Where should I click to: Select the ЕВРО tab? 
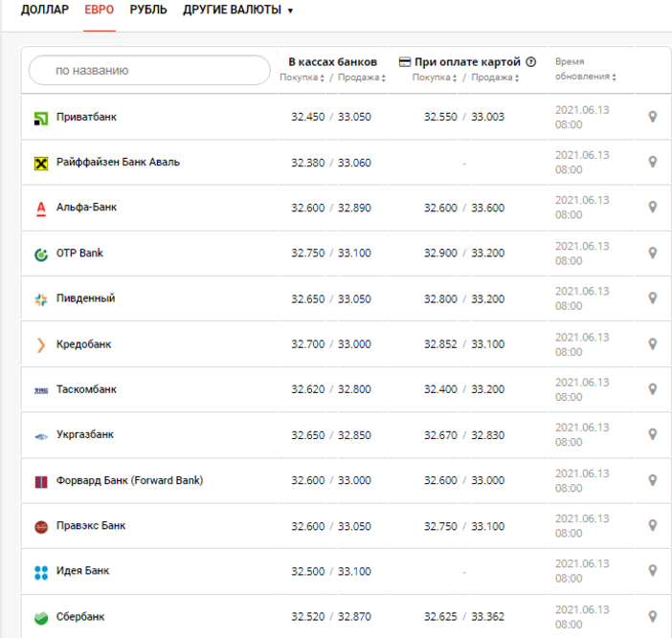[x=99, y=10]
